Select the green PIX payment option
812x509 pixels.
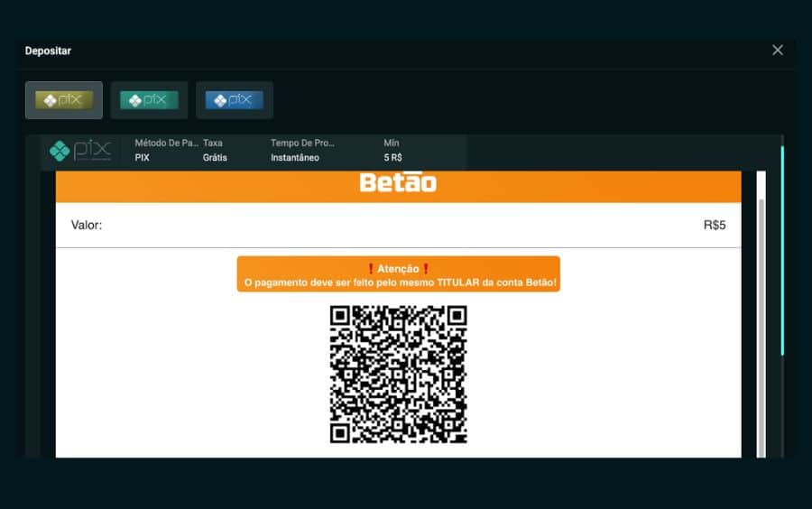coord(149,100)
